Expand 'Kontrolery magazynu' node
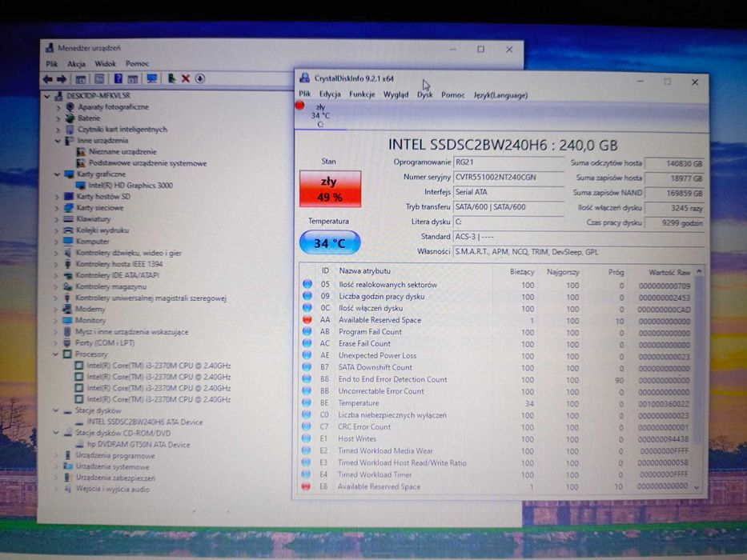This screenshot has width=747, height=560. pos(56,286)
